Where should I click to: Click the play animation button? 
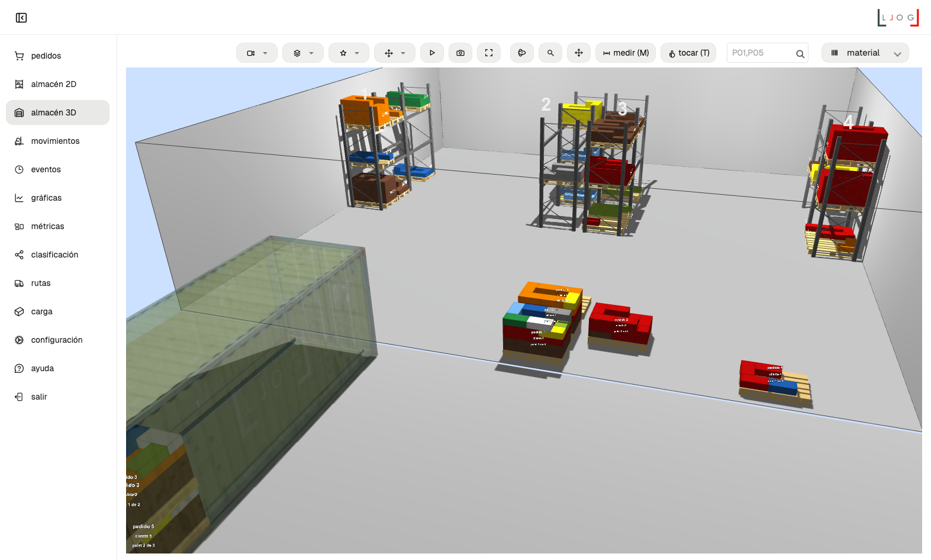[432, 53]
